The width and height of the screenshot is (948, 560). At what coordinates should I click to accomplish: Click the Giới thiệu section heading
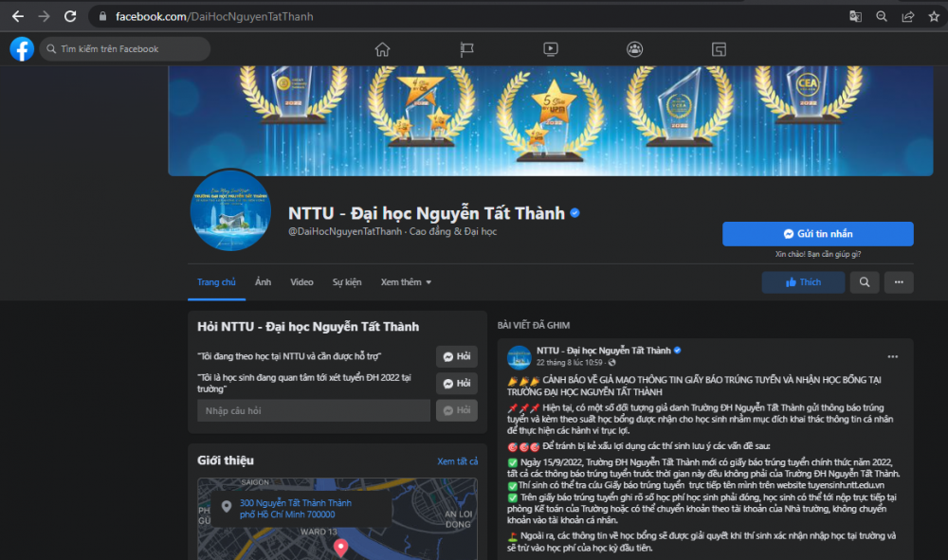coord(226,461)
